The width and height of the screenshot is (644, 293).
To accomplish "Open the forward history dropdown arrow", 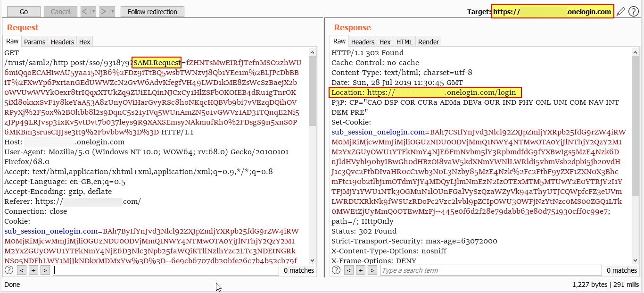I will (111, 12).
